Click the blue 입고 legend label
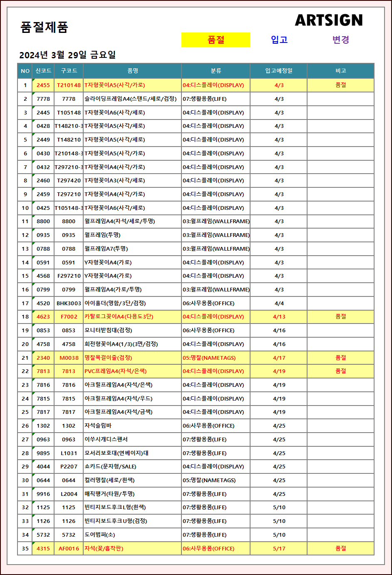The height and width of the screenshot is (575, 392). pos(279,40)
